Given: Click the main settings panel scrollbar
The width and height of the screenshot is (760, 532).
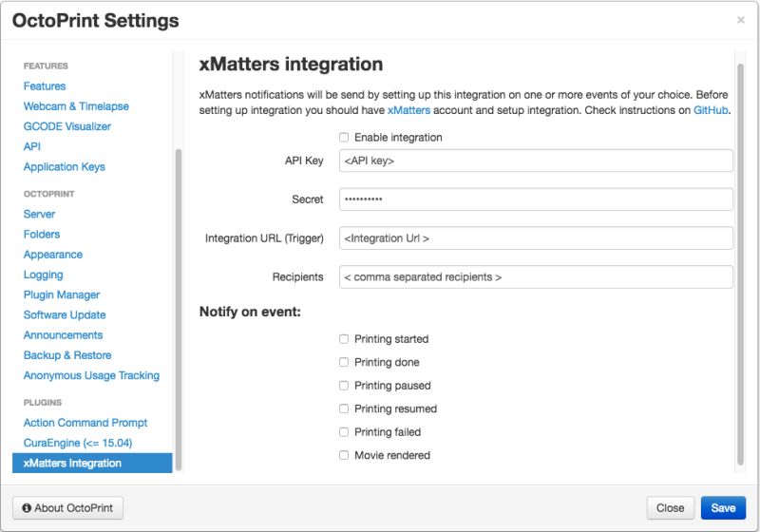Looking at the screenshot, I should 740,264.
